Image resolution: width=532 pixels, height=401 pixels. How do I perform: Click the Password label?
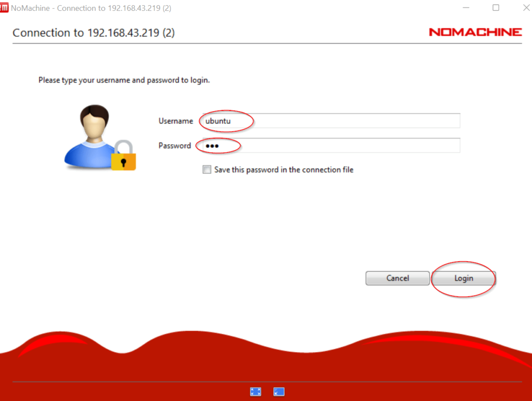pyautogui.click(x=175, y=146)
